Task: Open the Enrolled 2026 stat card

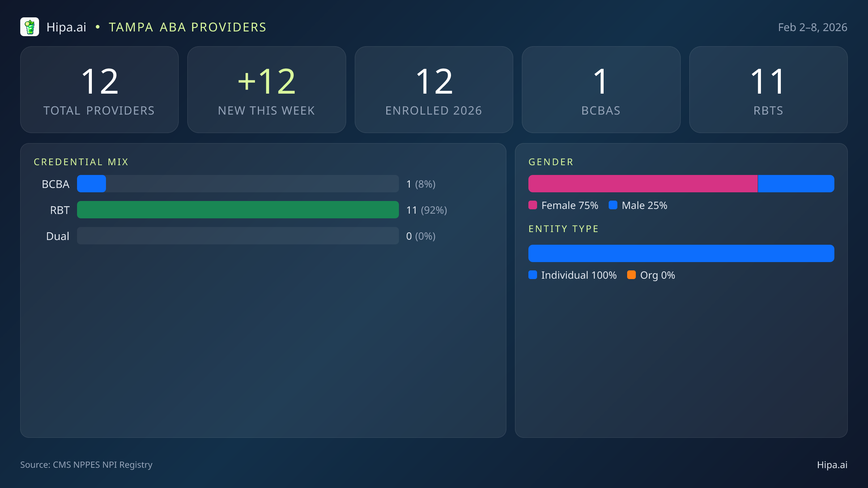Action: coord(434,90)
